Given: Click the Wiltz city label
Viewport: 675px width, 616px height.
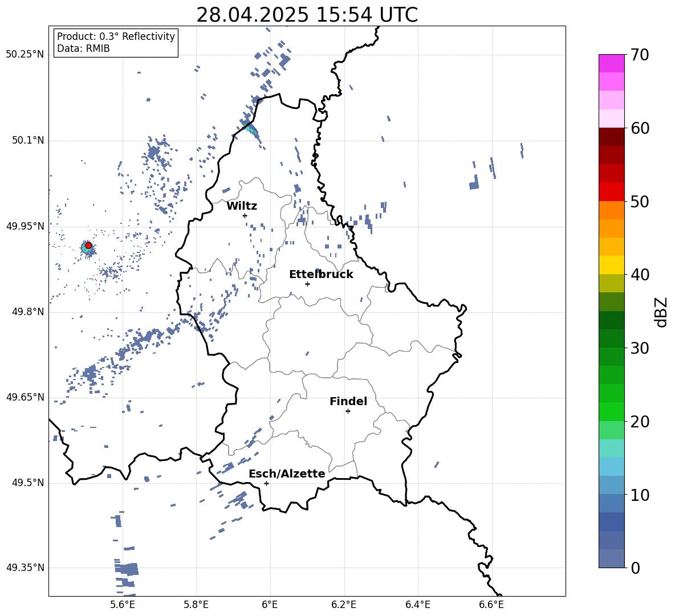Looking at the screenshot, I should point(242,206).
